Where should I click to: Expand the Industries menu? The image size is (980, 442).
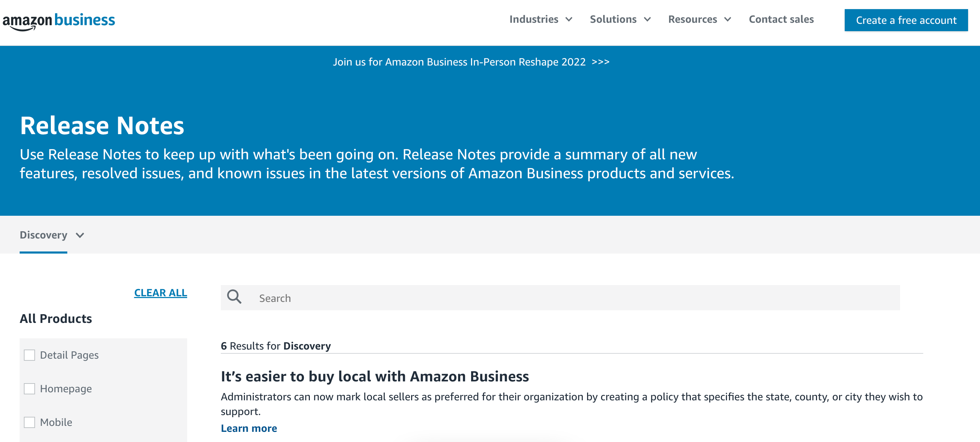coord(540,19)
